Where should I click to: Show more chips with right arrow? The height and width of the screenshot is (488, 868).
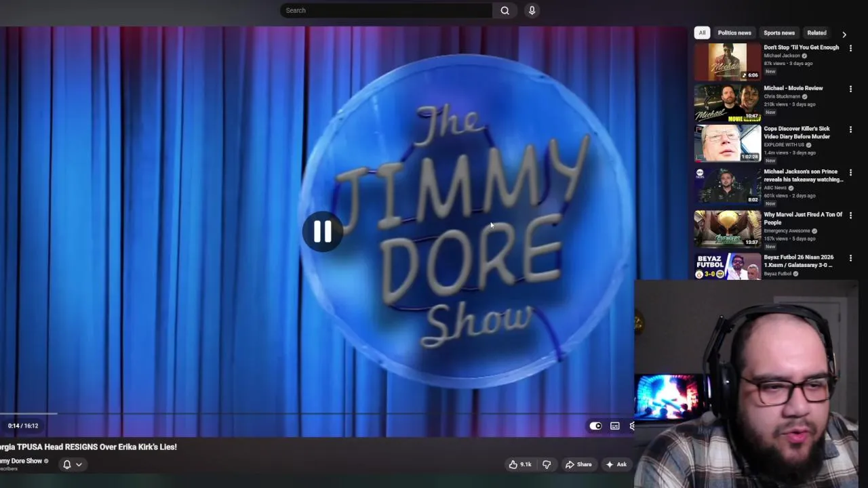coord(844,34)
